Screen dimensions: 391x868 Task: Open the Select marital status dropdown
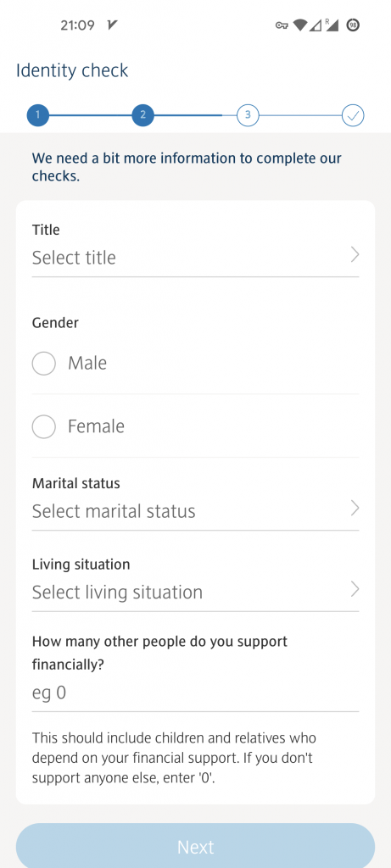click(x=195, y=510)
